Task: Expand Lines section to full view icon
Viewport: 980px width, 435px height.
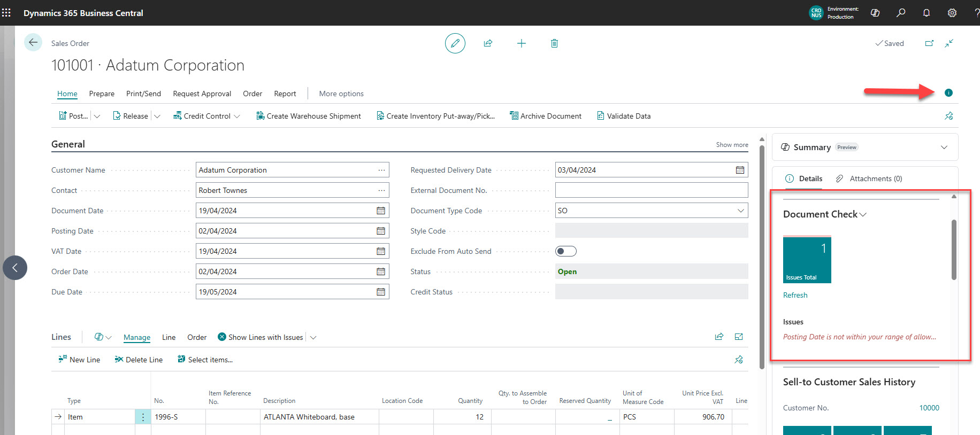Action: pyautogui.click(x=739, y=337)
